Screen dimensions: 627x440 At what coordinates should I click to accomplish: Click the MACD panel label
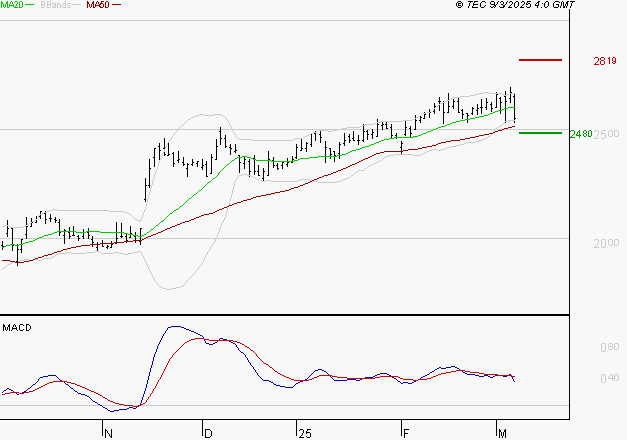[x=17, y=328]
